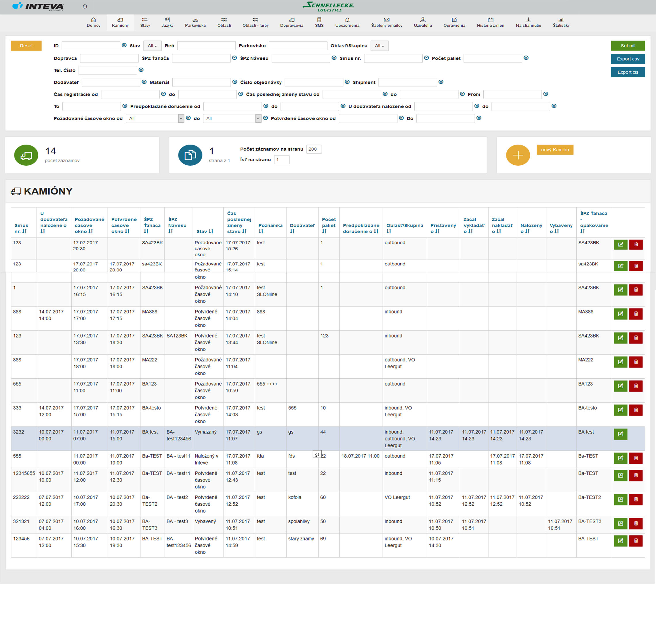
Task: Clear the ID filter field
Action: tap(124, 45)
